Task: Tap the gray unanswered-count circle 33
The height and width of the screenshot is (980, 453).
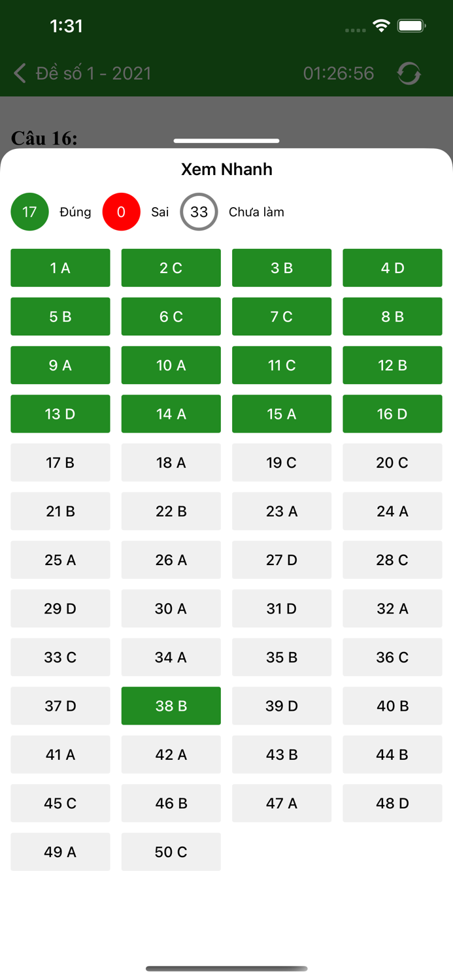Action: (x=199, y=212)
